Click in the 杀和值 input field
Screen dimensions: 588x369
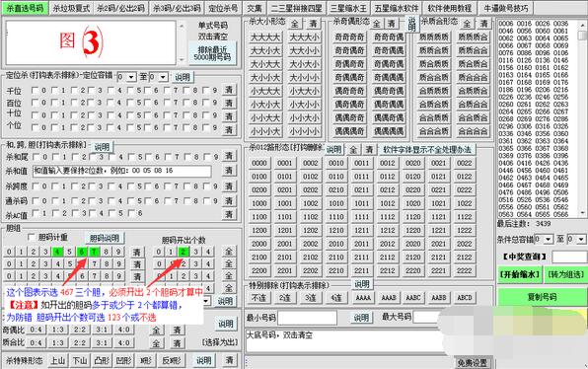122,171
